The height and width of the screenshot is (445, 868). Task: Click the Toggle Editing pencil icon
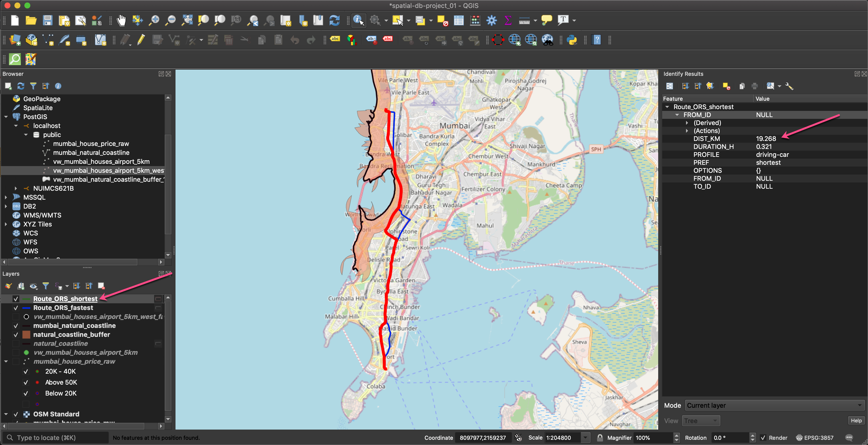pos(141,40)
